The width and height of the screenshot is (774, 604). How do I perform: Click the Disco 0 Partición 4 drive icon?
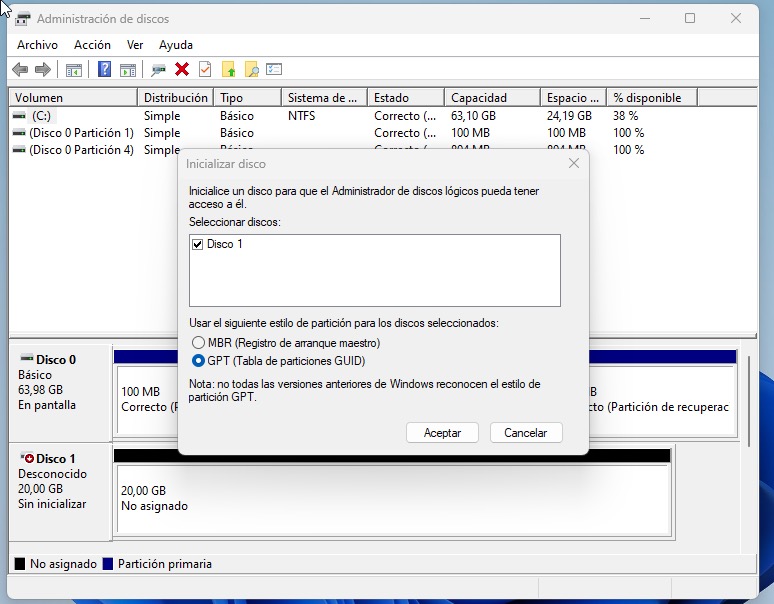tap(19, 150)
